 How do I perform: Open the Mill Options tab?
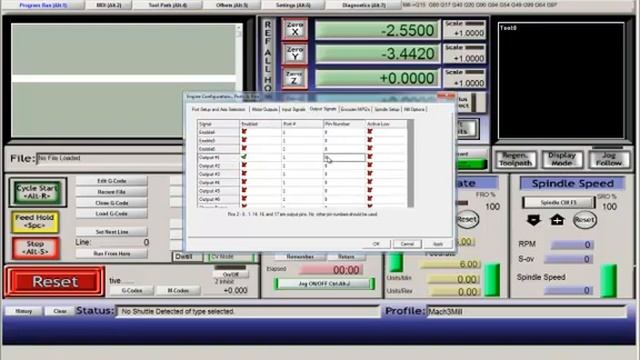414,109
